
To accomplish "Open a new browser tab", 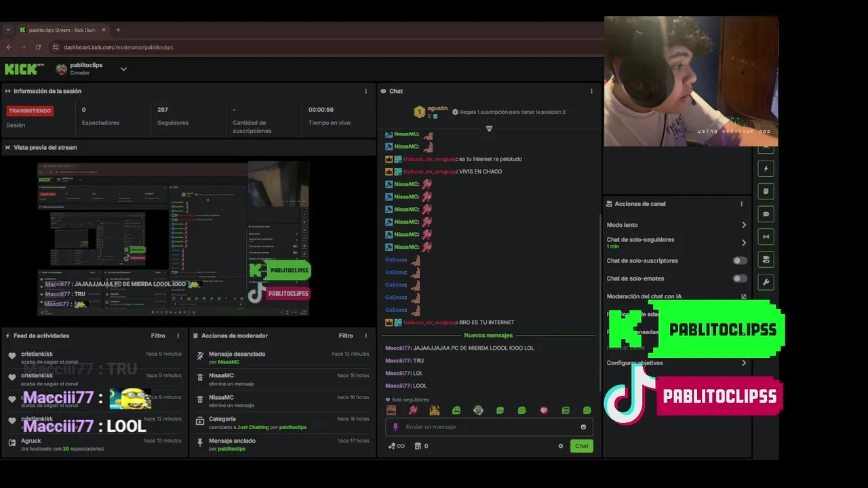I will (118, 30).
